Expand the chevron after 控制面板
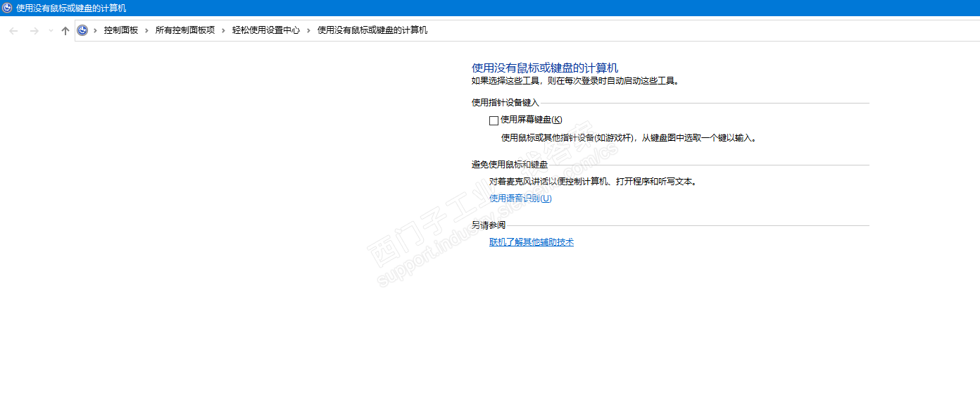Screen dimensions: 980x407 tap(146, 30)
